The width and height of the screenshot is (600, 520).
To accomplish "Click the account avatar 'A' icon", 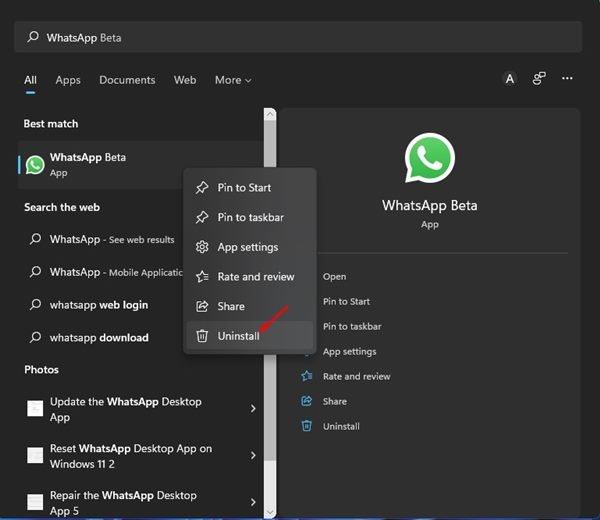I will point(510,79).
